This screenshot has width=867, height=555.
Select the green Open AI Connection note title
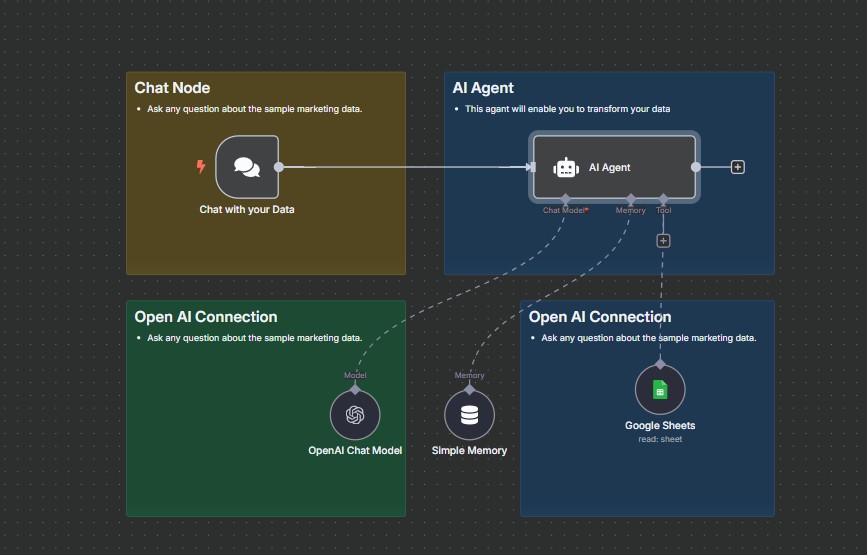[206, 317]
